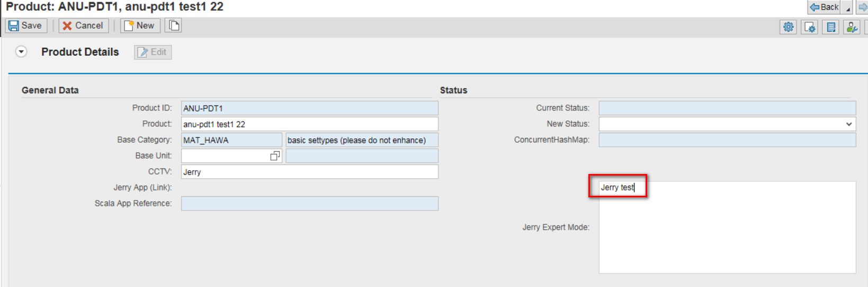Click into the Product name field
The height and width of the screenshot is (287, 868).
tap(309, 124)
